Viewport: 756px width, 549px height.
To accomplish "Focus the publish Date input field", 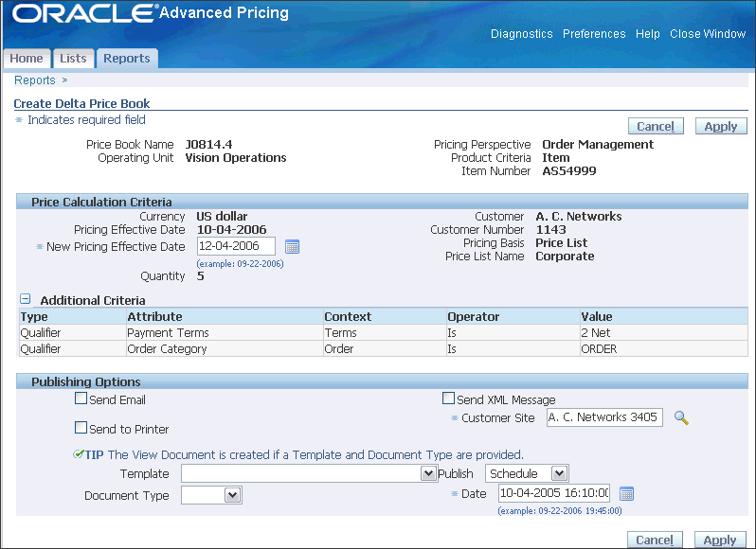I will (x=554, y=493).
